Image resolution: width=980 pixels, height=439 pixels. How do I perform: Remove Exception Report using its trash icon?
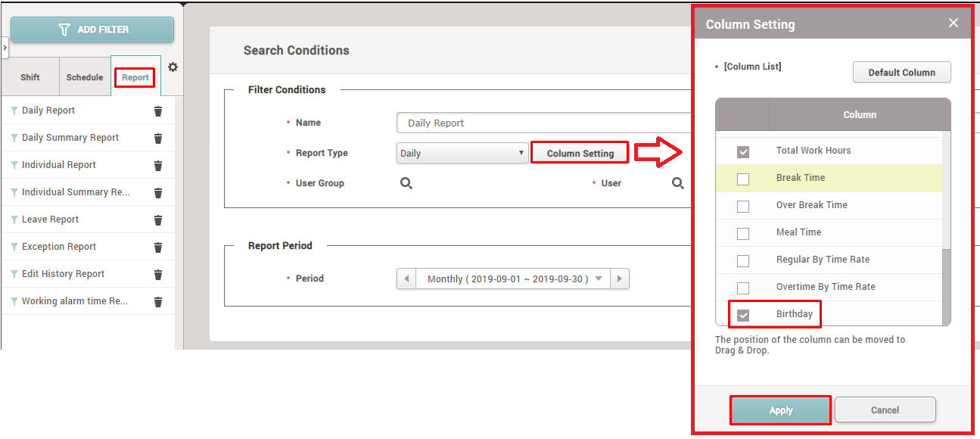[x=158, y=248]
